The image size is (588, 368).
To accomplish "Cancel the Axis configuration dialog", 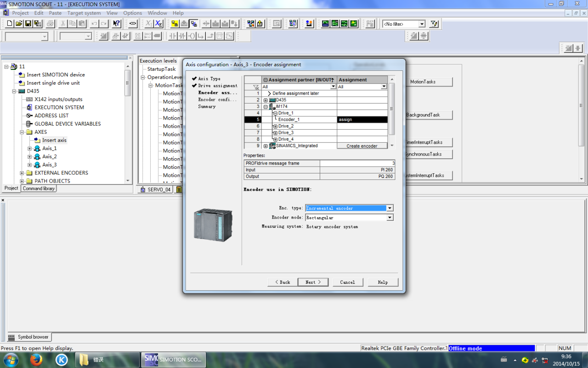I will (x=347, y=282).
